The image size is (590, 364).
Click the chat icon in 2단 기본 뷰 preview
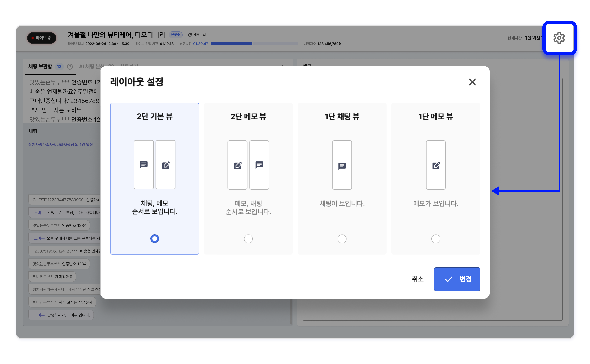144,164
